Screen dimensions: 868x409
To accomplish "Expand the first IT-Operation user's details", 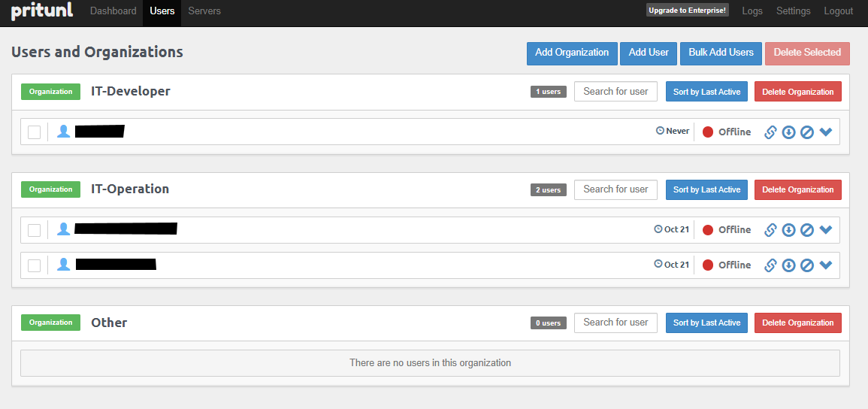I will (x=826, y=230).
